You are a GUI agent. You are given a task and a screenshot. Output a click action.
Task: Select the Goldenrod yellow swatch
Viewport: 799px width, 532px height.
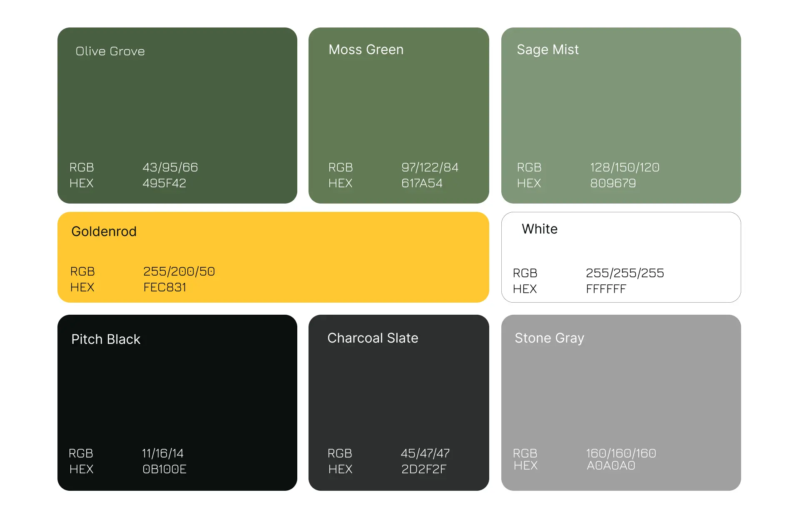tap(273, 250)
